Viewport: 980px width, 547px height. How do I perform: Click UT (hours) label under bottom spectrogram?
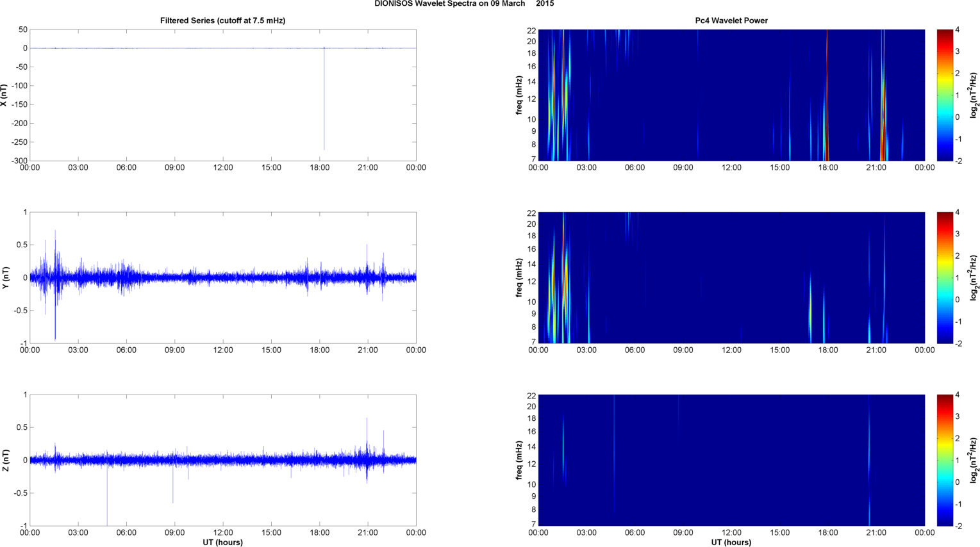tap(731, 543)
